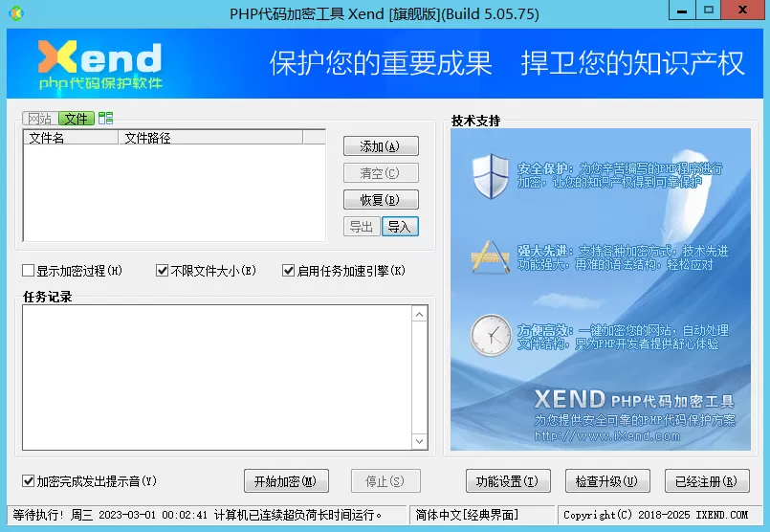Toggle 启用任务加速引擎(K) checkbox

tap(343, 271)
